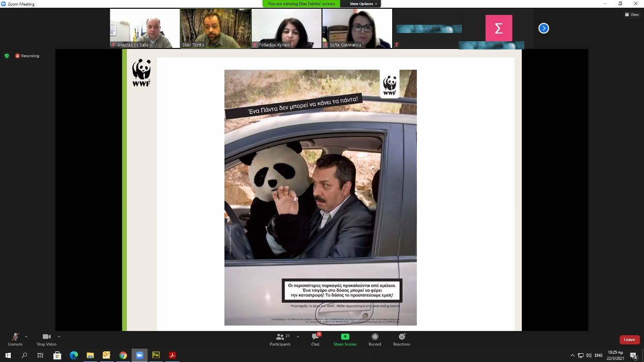Click WWF panda logo on slide sidebar
Viewport: 644px width, 362px height.
141,73
